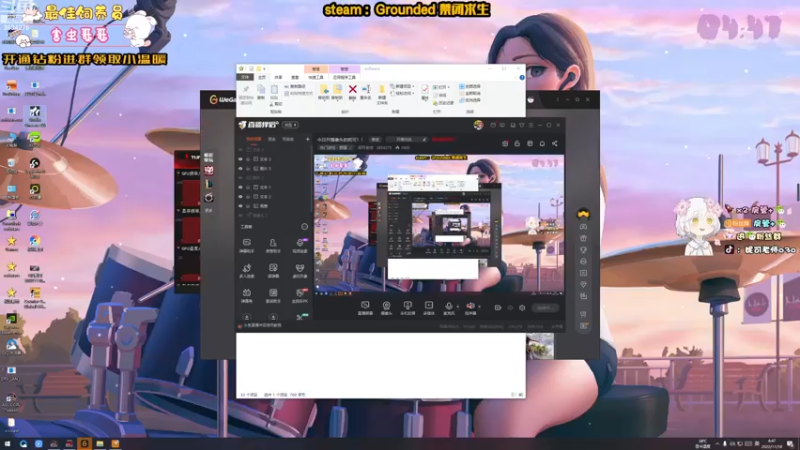This screenshot has height=450, width=800.
Task: Click the microphone icon in streaming toolbar
Action: [x=449, y=306]
